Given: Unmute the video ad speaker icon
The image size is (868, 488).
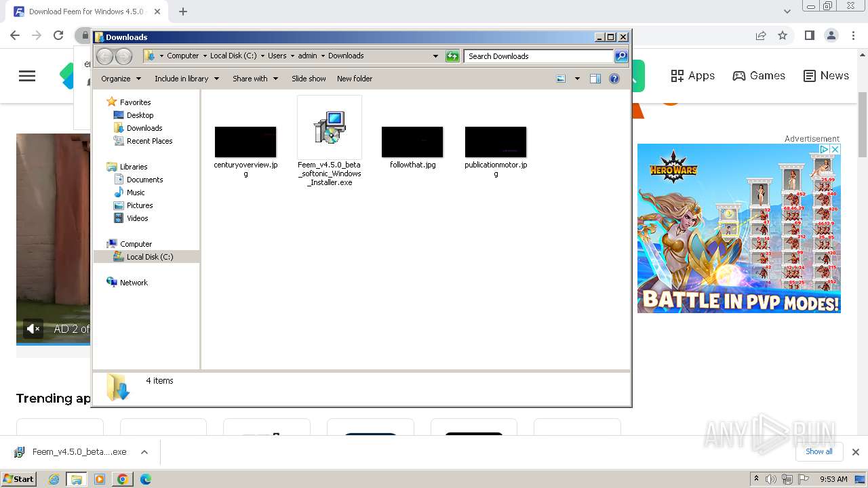Looking at the screenshot, I should tap(33, 329).
